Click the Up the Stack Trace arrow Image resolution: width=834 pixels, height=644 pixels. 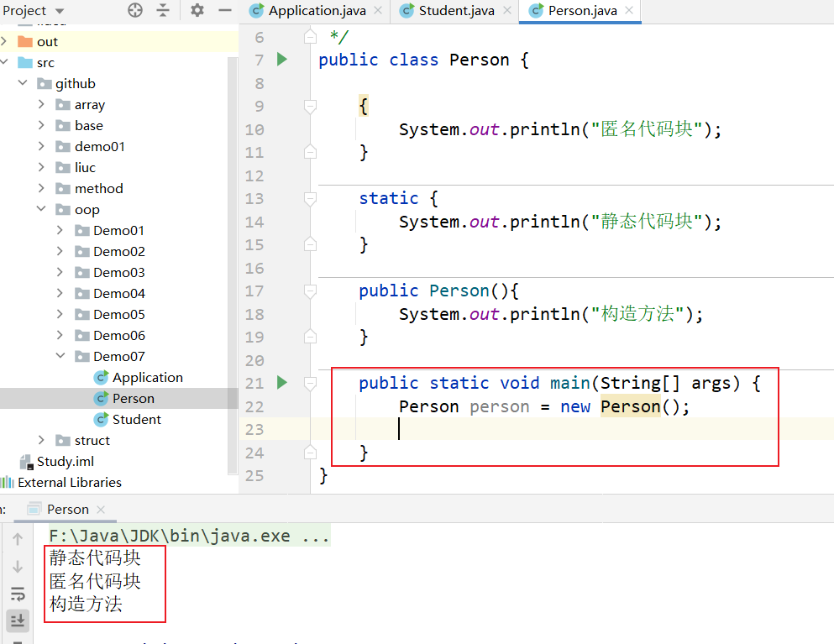[x=17, y=539]
